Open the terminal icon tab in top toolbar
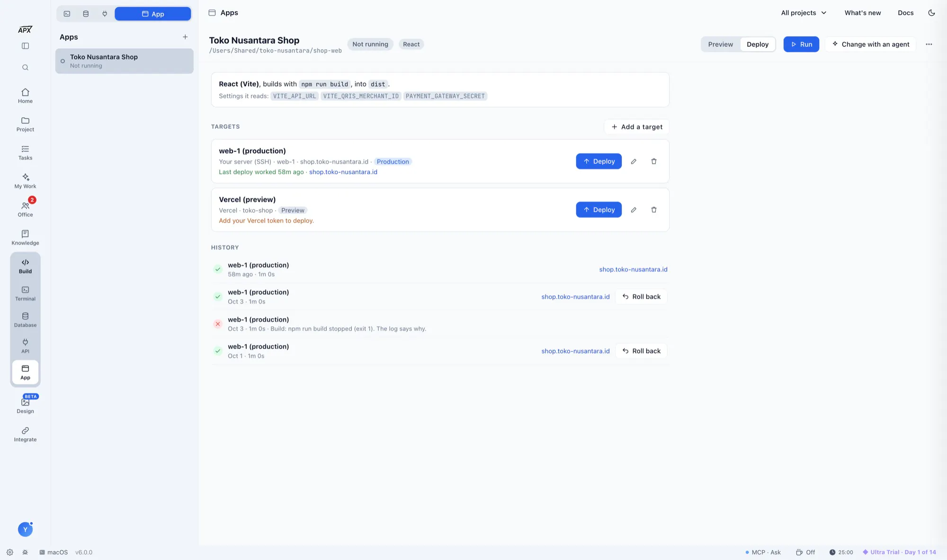This screenshot has width=947, height=560. [x=67, y=14]
